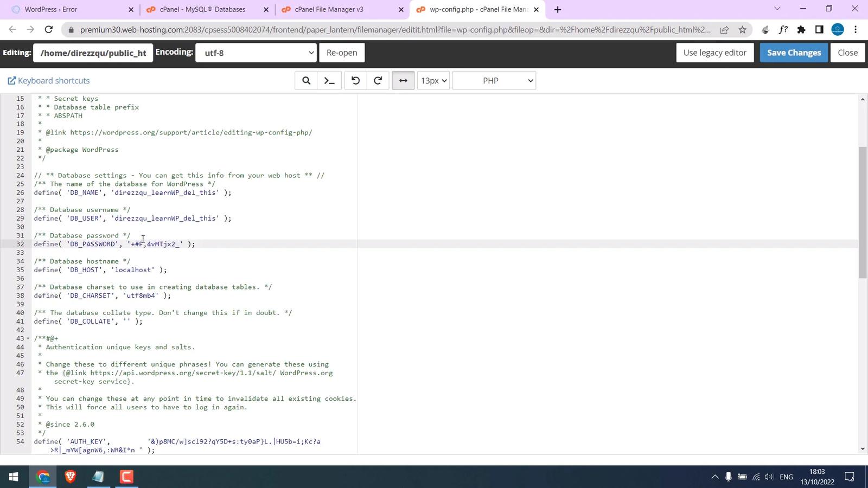Open the notepad app taskbar icon

[98, 477]
